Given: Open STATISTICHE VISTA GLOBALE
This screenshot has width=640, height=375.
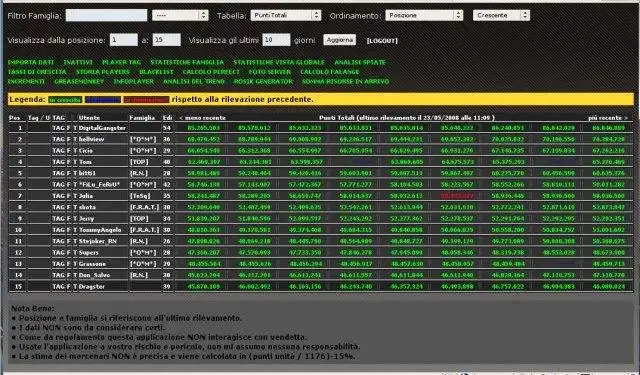Looking at the screenshot, I should click(279, 62).
